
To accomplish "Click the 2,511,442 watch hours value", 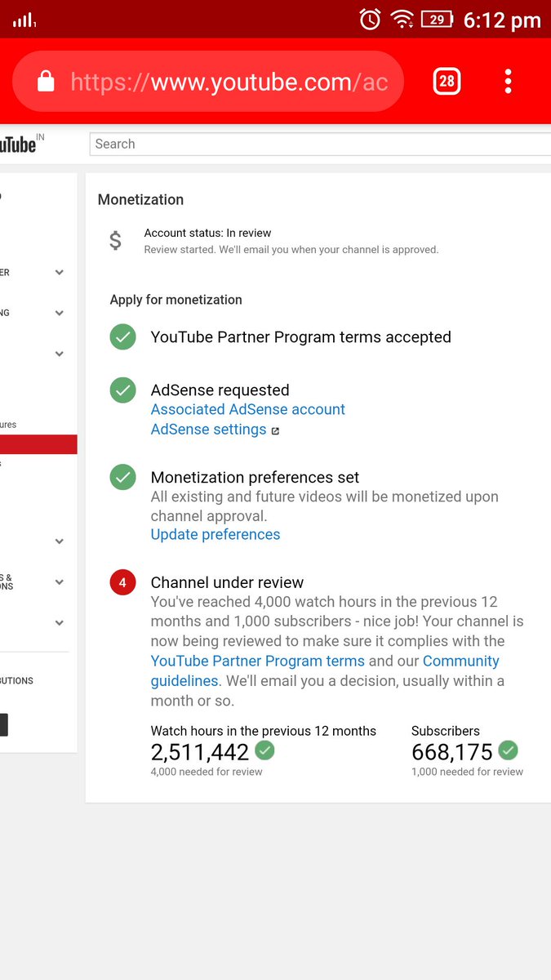I will point(200,752).
